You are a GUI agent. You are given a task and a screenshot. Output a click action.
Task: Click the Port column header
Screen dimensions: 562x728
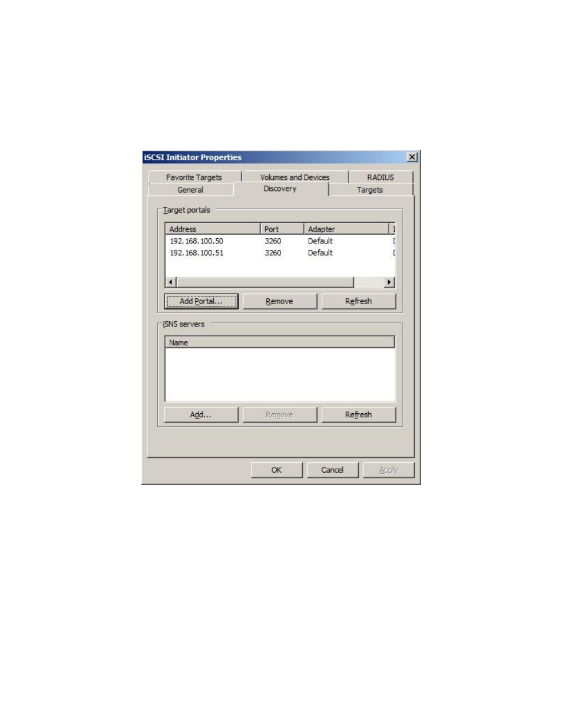point(282,229)
